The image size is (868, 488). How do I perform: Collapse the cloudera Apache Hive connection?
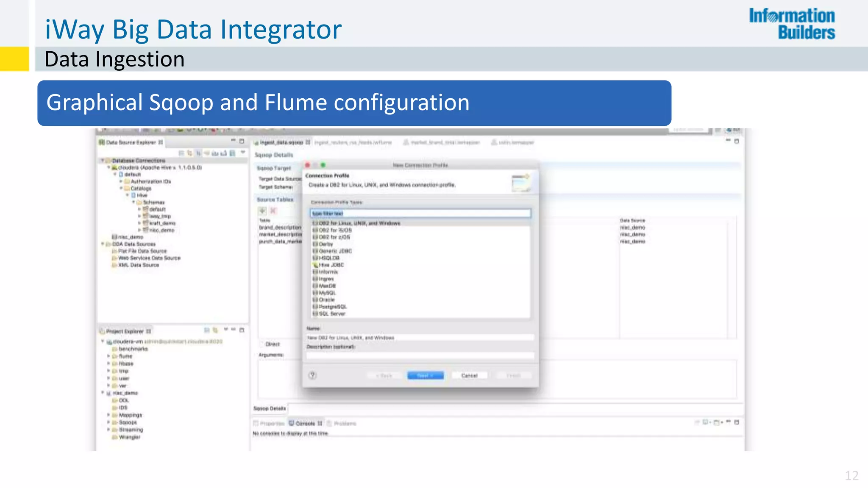point(108,167)
